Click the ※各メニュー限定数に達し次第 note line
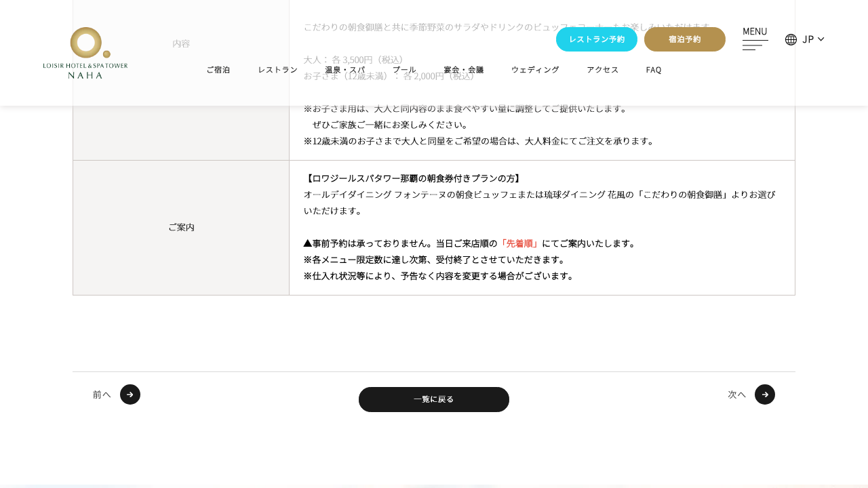868x488 pixels. (x=435, y=260)
